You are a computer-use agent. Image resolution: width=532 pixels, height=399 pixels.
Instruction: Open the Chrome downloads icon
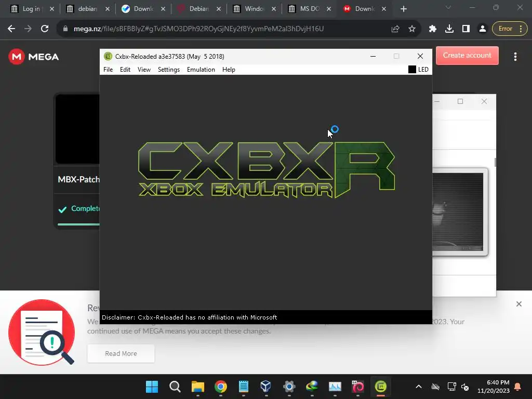point(449,29)
